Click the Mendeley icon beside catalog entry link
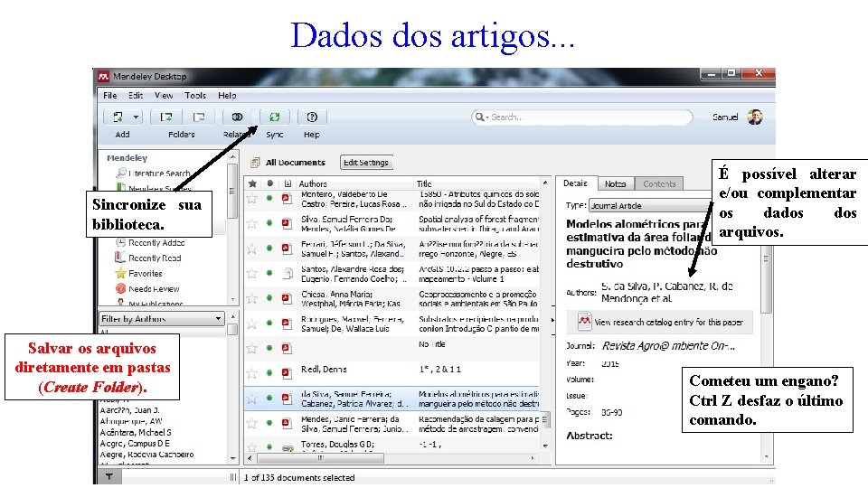Screen dimensions: 868x488 click(584, 322)
